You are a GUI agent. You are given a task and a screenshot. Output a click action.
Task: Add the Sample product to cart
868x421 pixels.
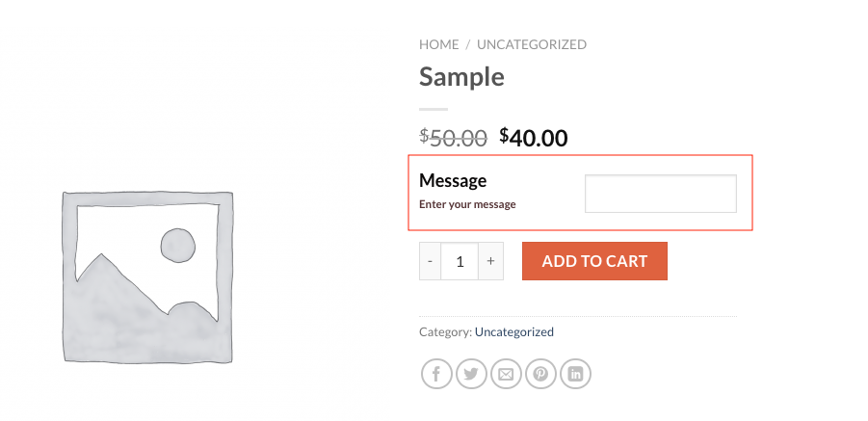[x=594, y=261]
